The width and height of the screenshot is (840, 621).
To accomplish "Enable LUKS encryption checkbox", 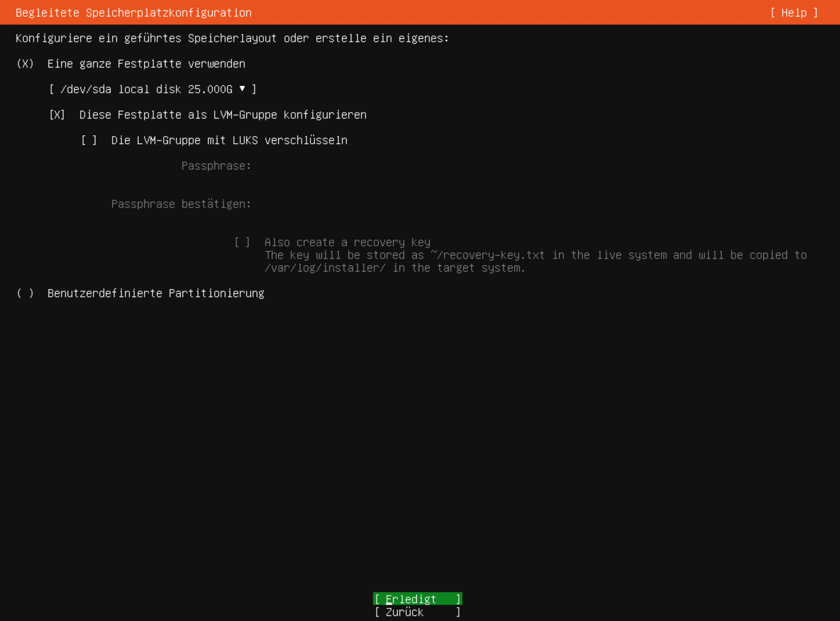I will pyautogui.click(x=89, y=140).
